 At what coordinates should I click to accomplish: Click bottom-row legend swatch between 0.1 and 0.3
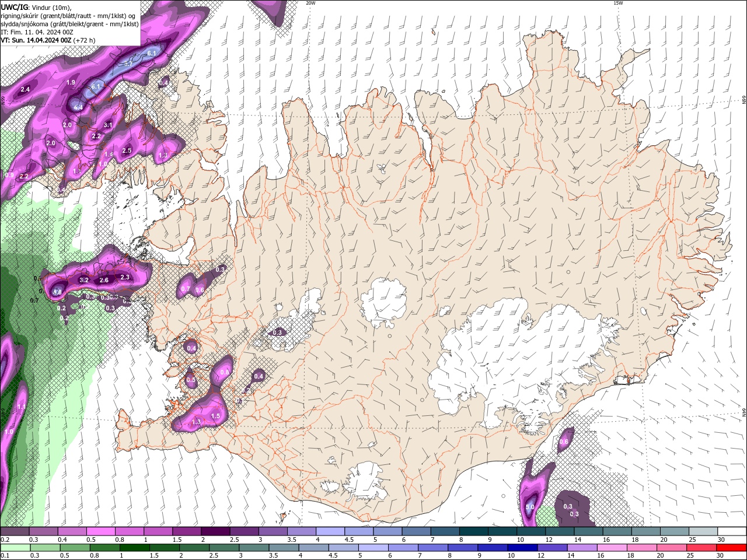tap(15, 548)
